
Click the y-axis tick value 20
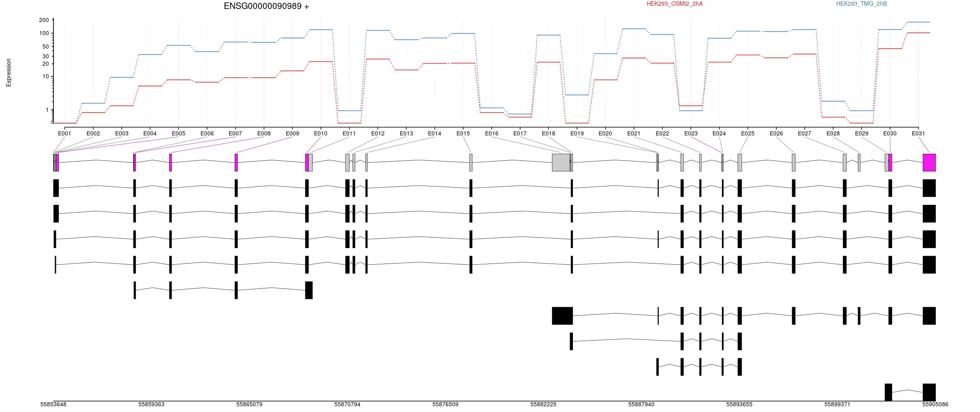click(x=46, y=64)
